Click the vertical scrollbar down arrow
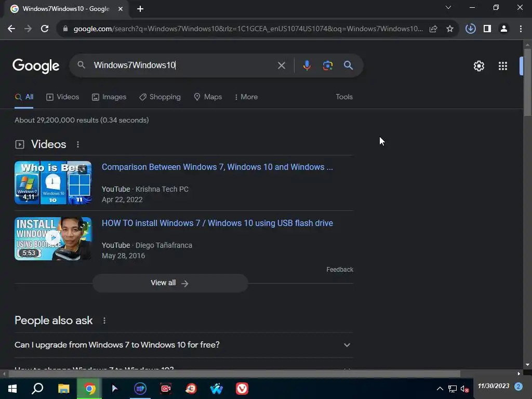This screenshot has height=399, width=532. 527,365
